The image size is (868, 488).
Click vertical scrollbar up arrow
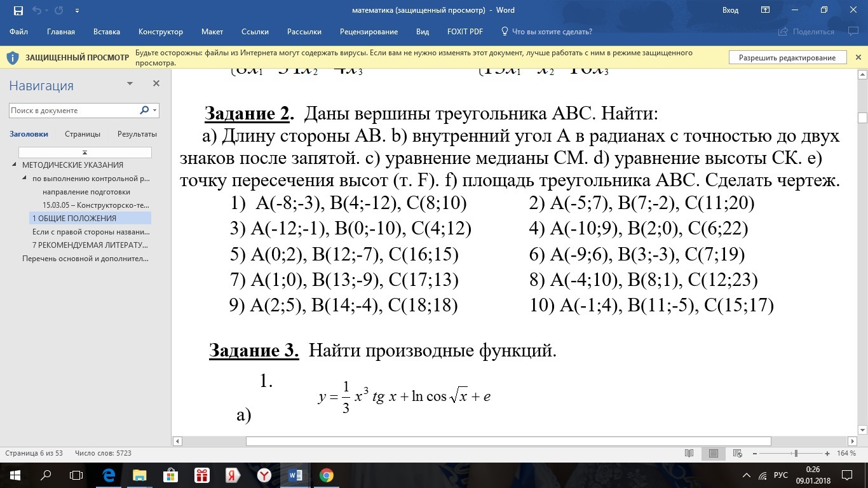(x=862, y=74)
